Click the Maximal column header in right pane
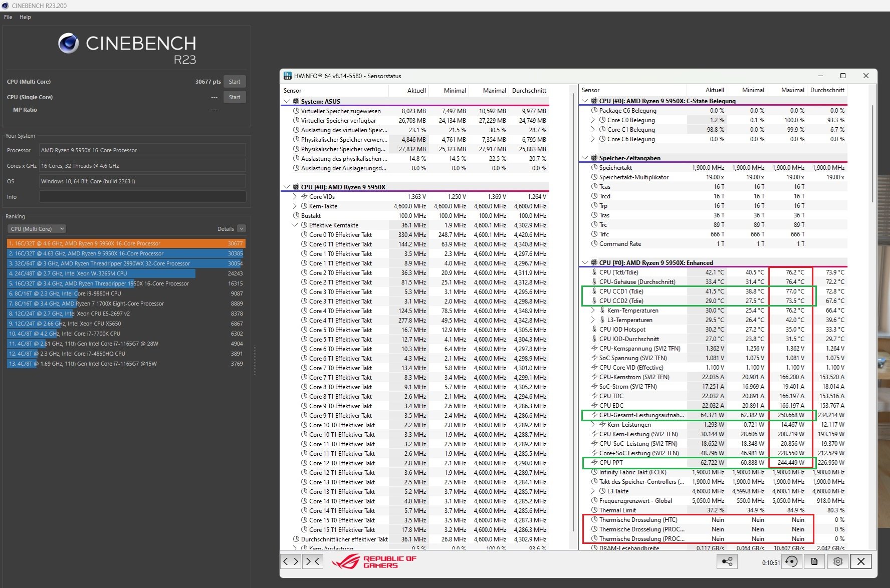The height and width of the screenshot is (588, 890). [786, 90]
